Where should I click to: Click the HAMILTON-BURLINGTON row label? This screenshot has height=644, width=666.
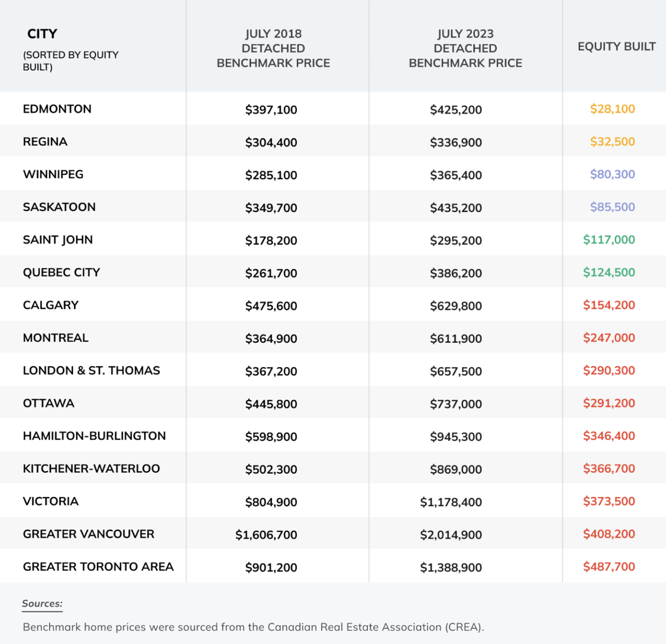pyautogui.click(x=94, y=436)
